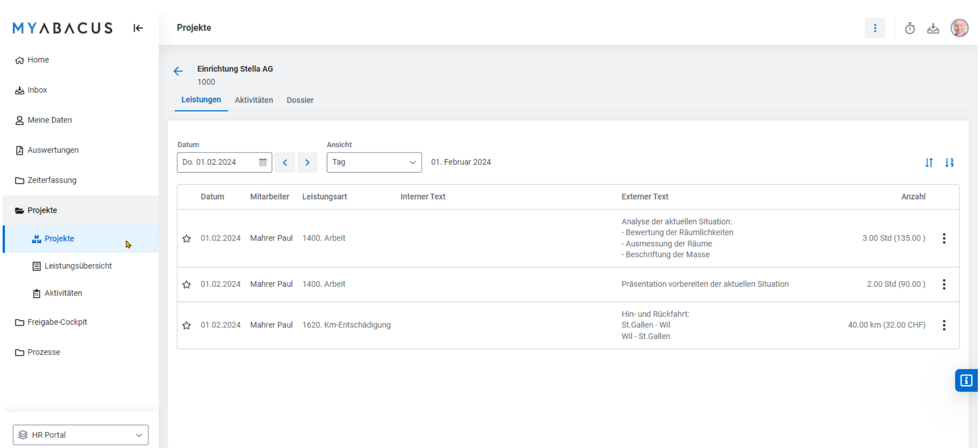The width and height of the screenshot is (980, 448).
Task: Switch to the Dossier tab
Action: pyautogui.click(x=300, y=100)
